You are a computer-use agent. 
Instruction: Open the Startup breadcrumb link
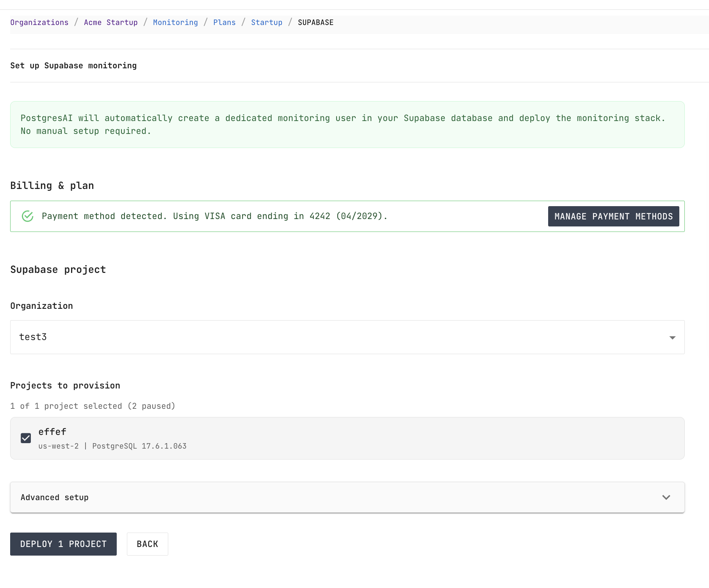pos(267,22)
